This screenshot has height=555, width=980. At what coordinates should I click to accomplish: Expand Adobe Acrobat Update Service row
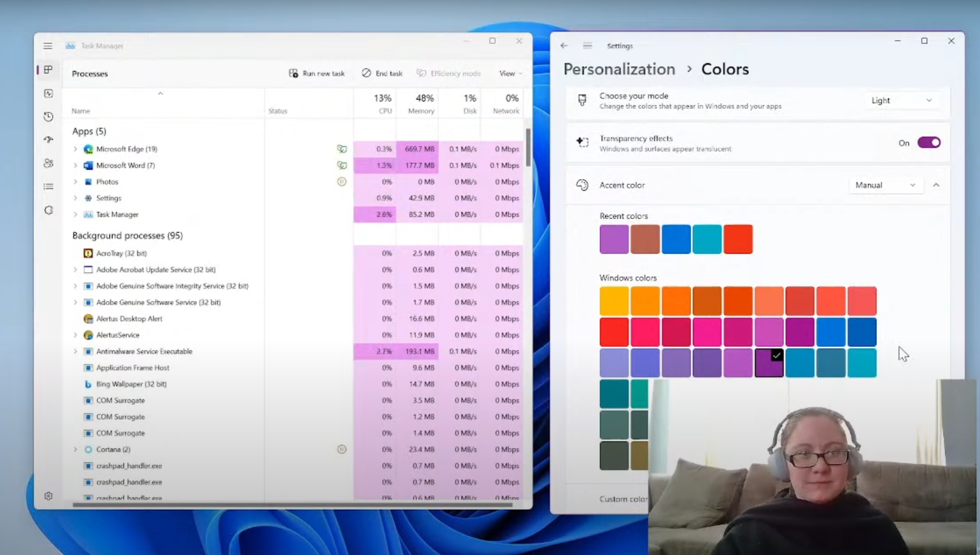click(x=75, y=270)
